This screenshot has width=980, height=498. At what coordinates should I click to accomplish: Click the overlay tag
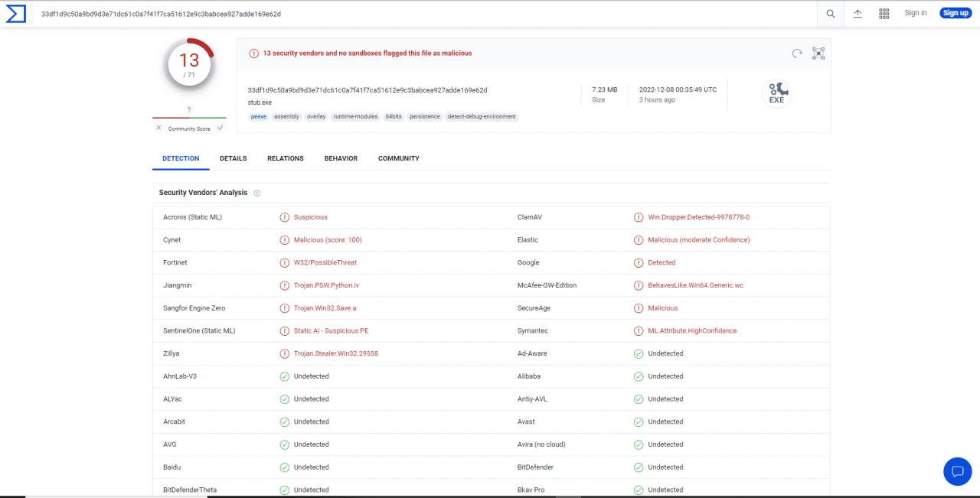[x=316, y=117]
